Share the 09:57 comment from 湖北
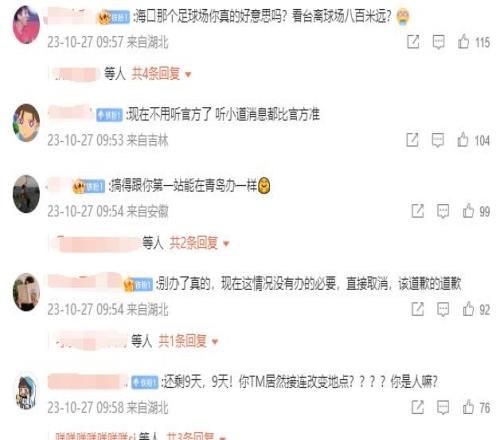500x440 pixels. pos(413,42)
